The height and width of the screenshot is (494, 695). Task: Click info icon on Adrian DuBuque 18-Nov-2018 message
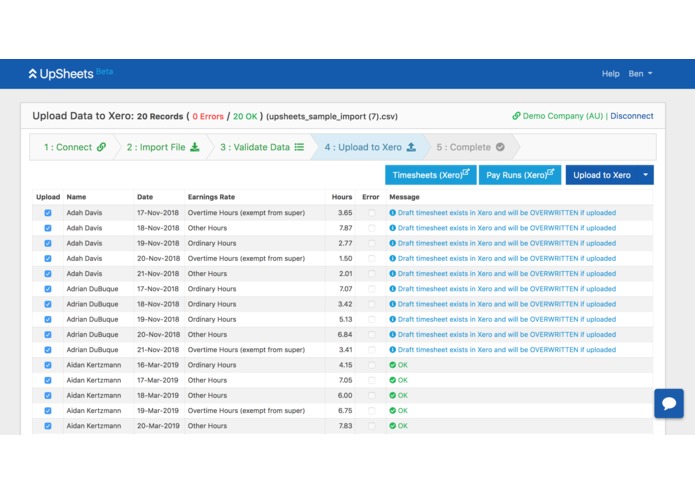tap(392, 304)
